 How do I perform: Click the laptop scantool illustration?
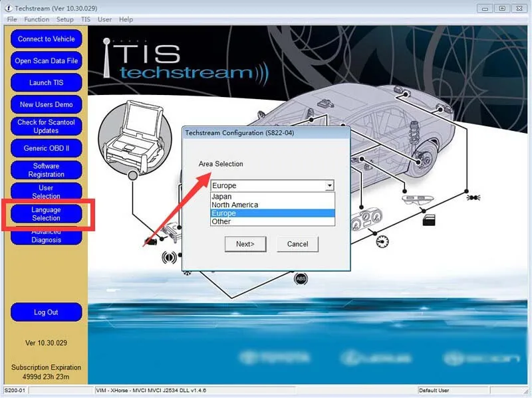pos(136,137)
